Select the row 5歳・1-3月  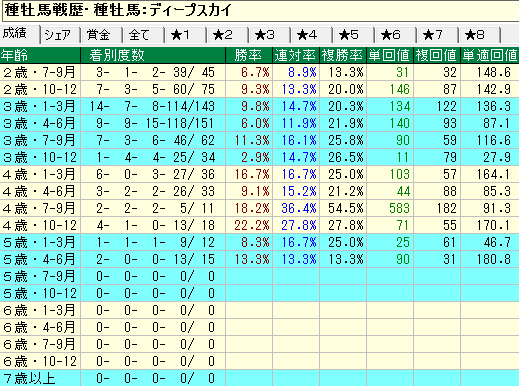[259, 242]
